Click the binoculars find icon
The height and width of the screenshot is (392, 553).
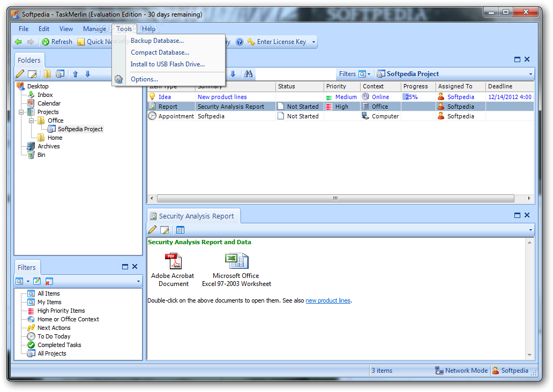tap(248, 74)
